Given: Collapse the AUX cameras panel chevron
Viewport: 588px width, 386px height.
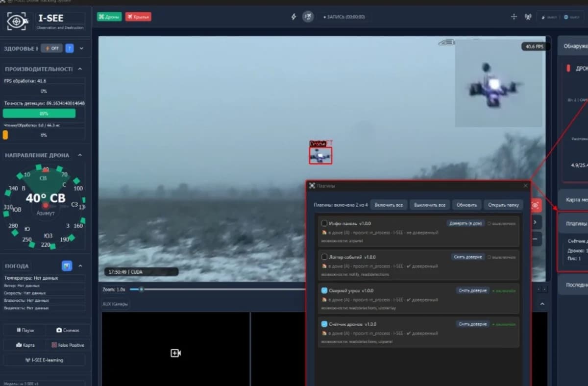Looking at the screenshot, I should click(x=542, y=304).
